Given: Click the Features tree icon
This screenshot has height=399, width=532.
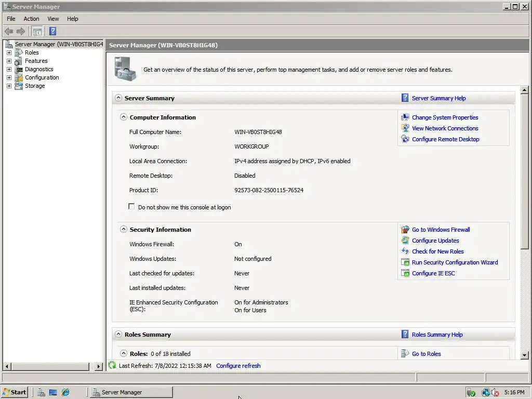Looking at the screenshot, I should (x=19, y=61).
